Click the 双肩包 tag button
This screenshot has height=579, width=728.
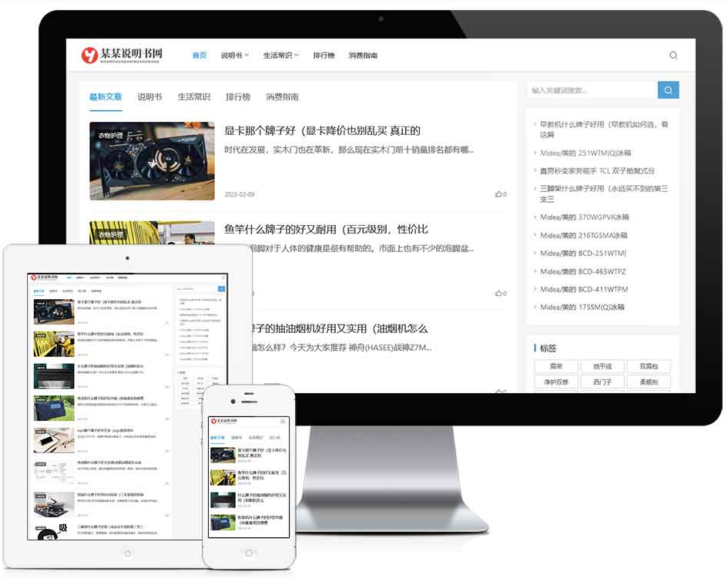pyautogui.click(x=641, y=367)
